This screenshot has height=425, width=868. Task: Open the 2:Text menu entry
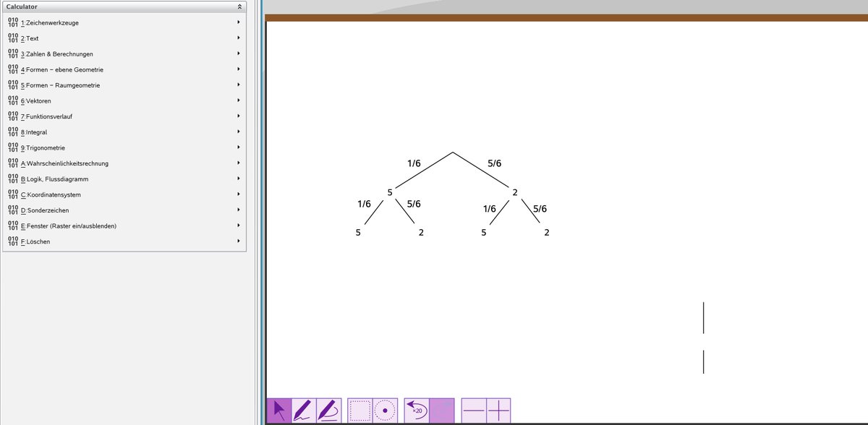[124, 38]
